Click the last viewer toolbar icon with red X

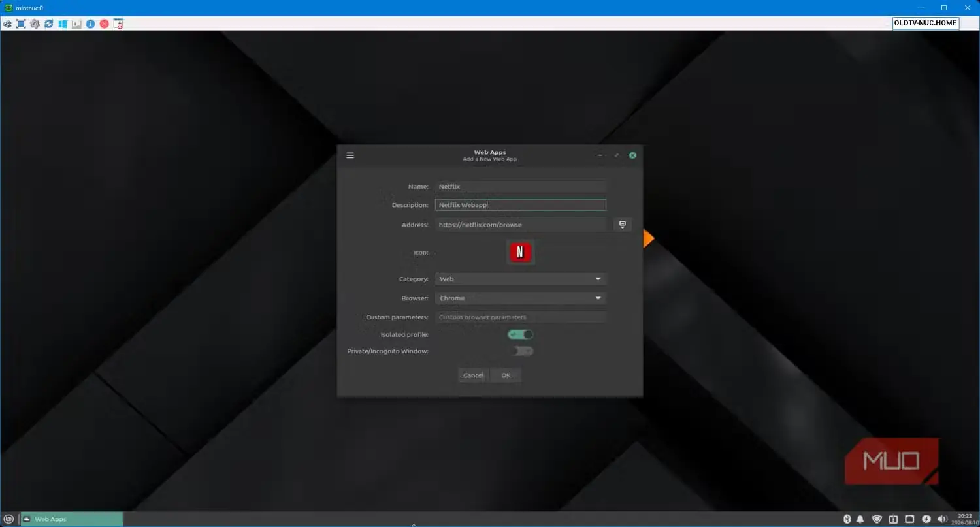[118, 24]
